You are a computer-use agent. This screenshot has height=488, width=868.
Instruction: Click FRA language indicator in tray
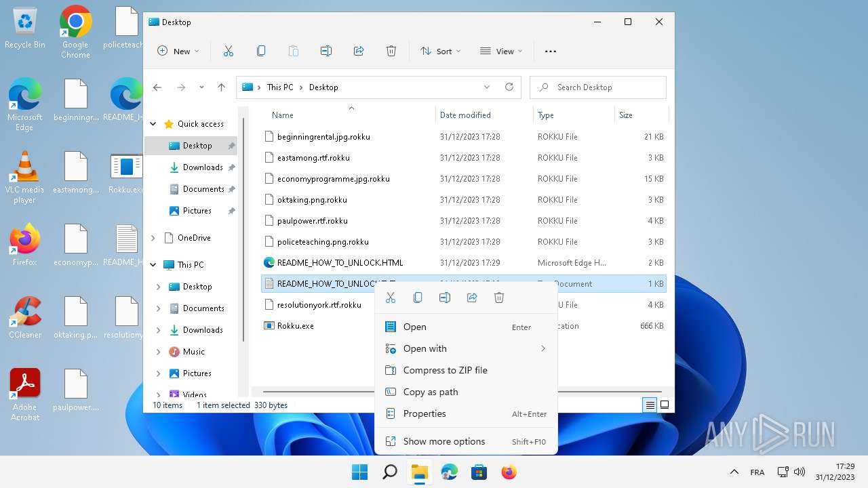pos(757,472)
